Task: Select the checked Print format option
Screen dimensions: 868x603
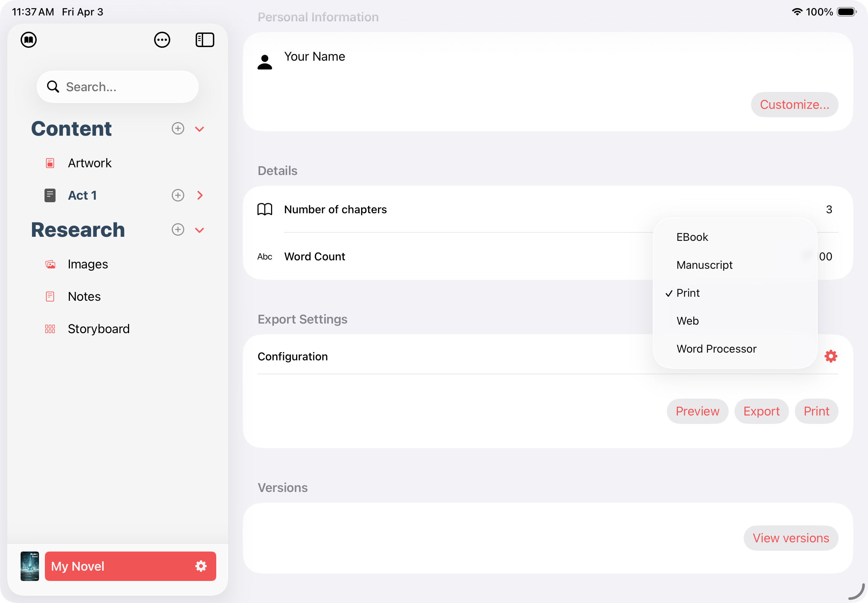Action: [x=688, y=293]
